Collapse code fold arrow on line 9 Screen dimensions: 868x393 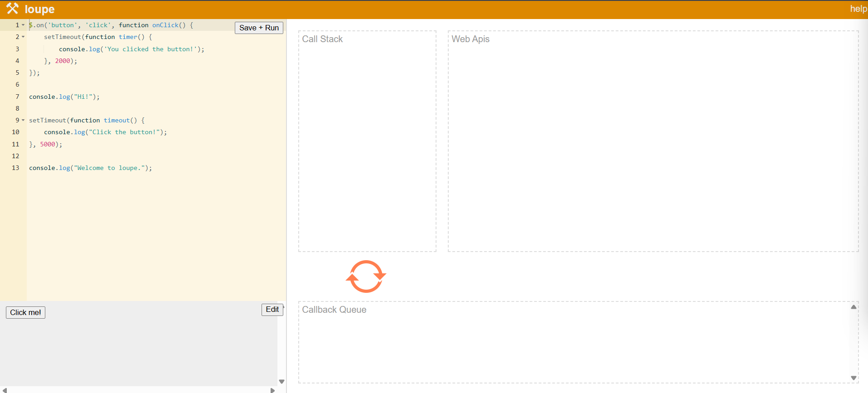click(x=23, y=120)
